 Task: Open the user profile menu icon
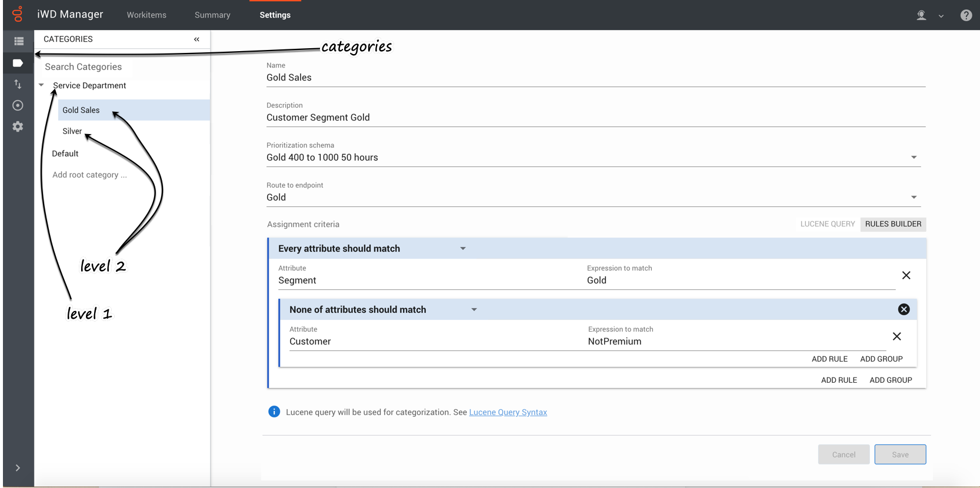point(922,15)
